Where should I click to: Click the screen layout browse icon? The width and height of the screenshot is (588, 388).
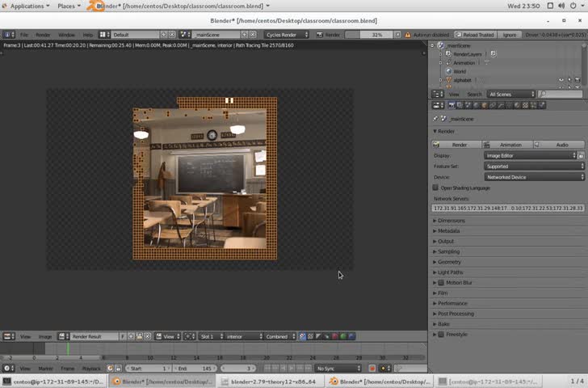click(x=105, y=35)
